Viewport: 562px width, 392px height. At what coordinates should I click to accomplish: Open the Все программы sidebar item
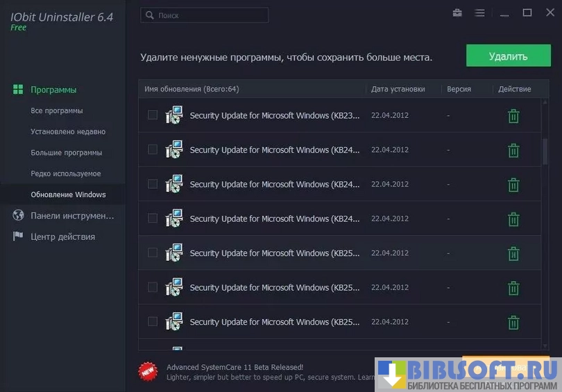pyautogui.click(x=57, y=111)
